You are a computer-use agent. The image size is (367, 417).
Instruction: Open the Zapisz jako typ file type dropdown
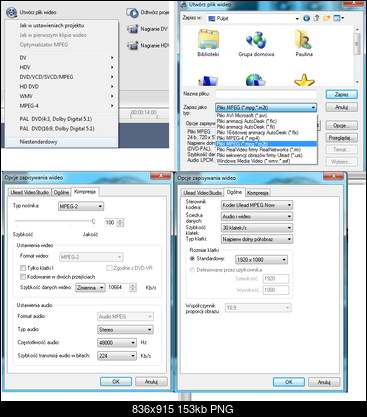(266, 107)
